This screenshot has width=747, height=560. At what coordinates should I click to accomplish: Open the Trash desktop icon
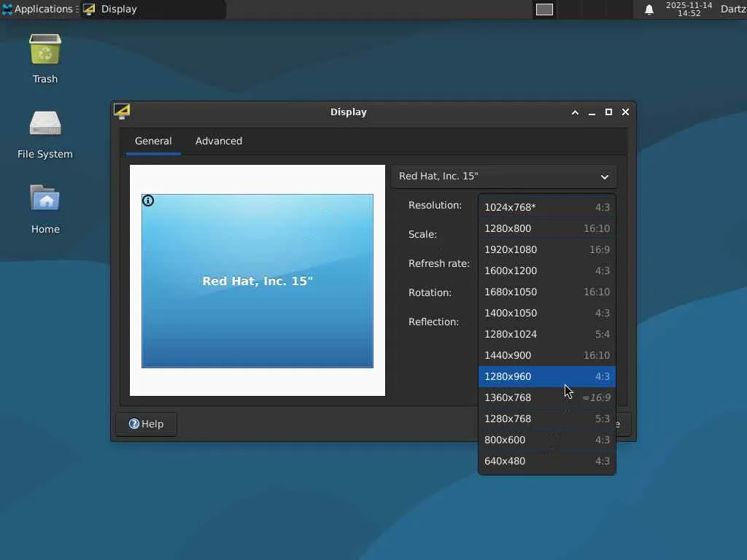[44, 58]
